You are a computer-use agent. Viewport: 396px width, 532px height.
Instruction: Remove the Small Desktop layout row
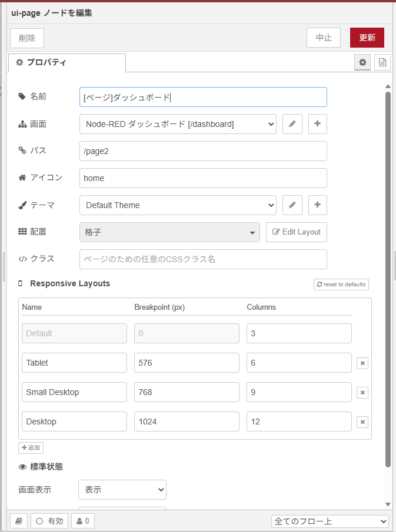(362, 393)
